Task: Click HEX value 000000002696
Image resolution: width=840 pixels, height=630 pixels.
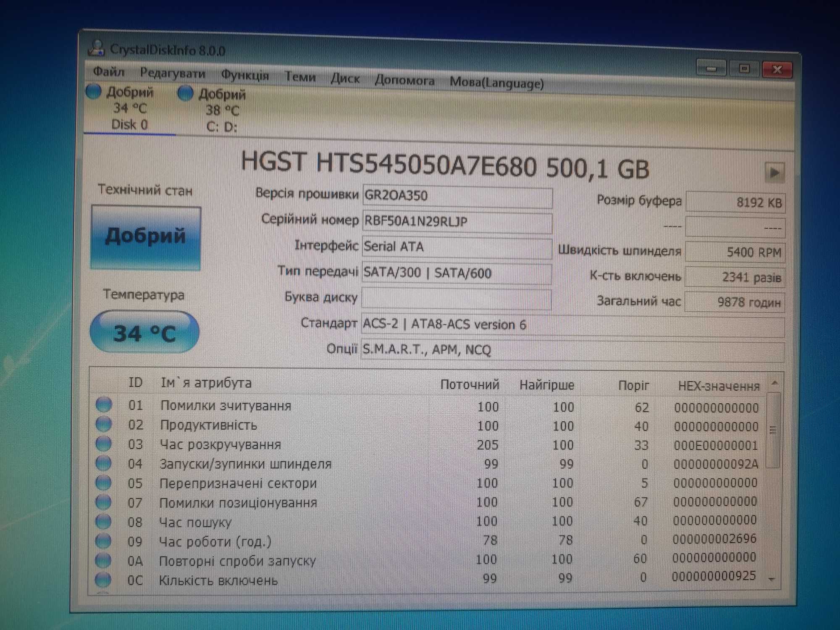Action: (714, 538)
